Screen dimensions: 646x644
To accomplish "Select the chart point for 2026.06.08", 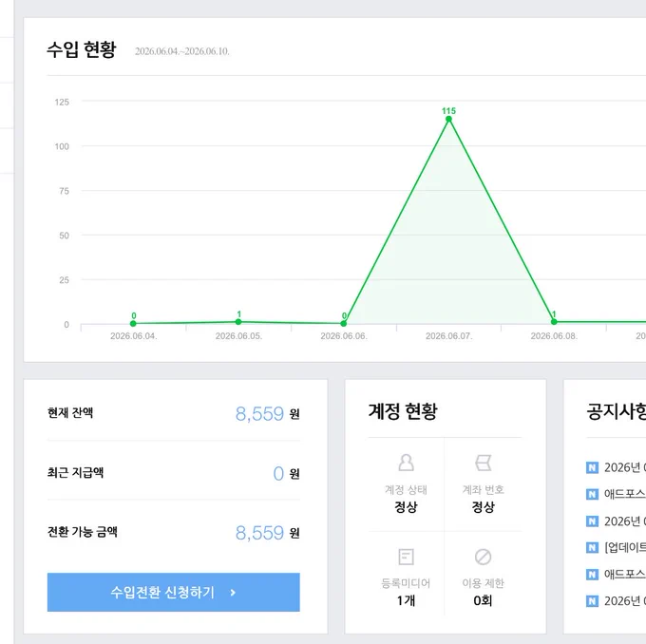I will tap(554, 322).
